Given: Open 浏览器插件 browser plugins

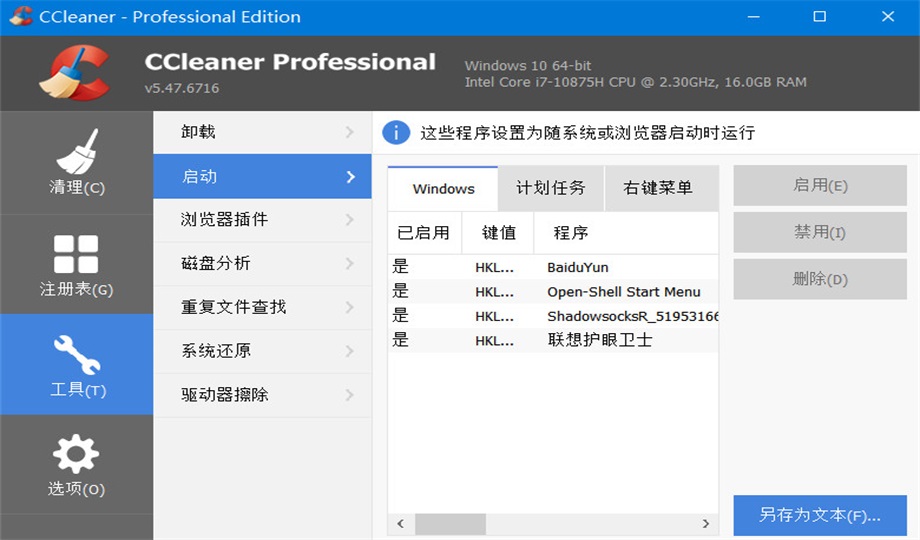Looking at the screenshot, I should click(x=262, y=220).
